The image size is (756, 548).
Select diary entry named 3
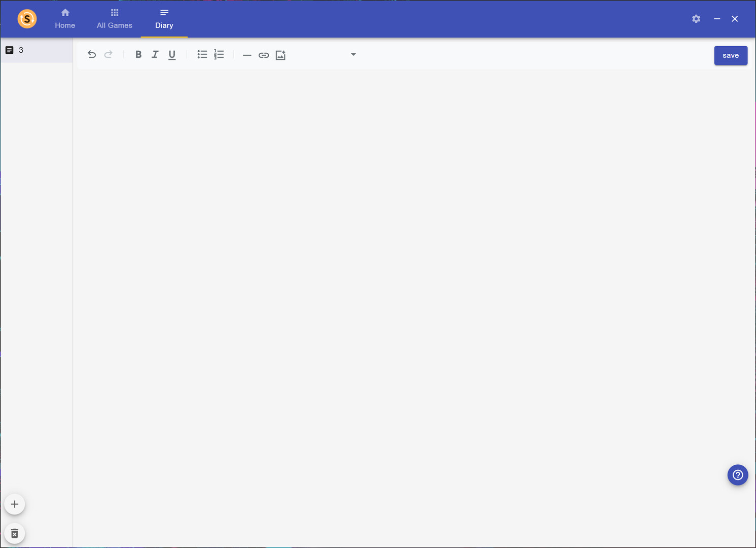tap(37, 50)
